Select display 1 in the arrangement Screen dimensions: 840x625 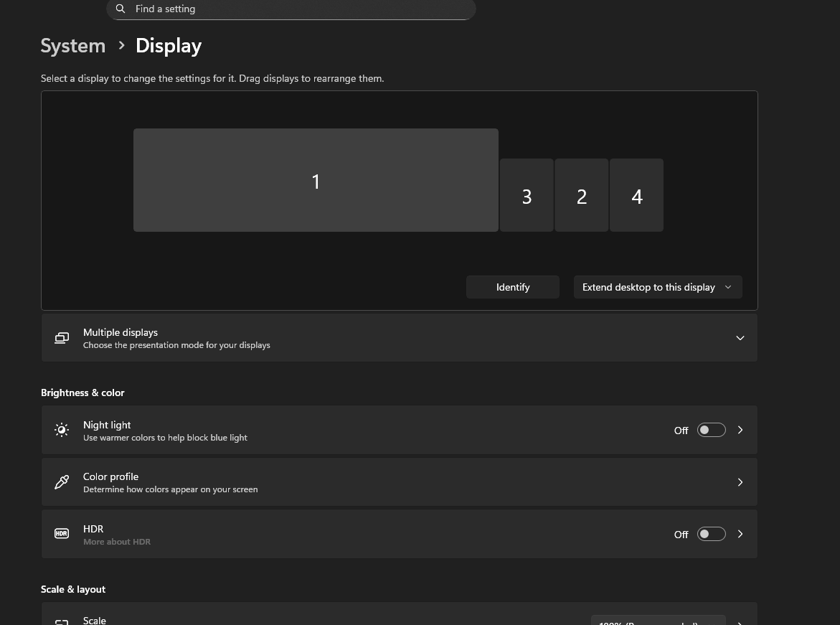[316, 180]
